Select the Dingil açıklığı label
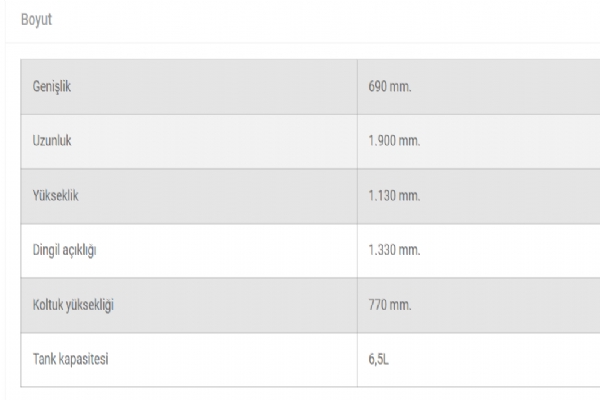The image size is (600, 400). coord(65,251)
